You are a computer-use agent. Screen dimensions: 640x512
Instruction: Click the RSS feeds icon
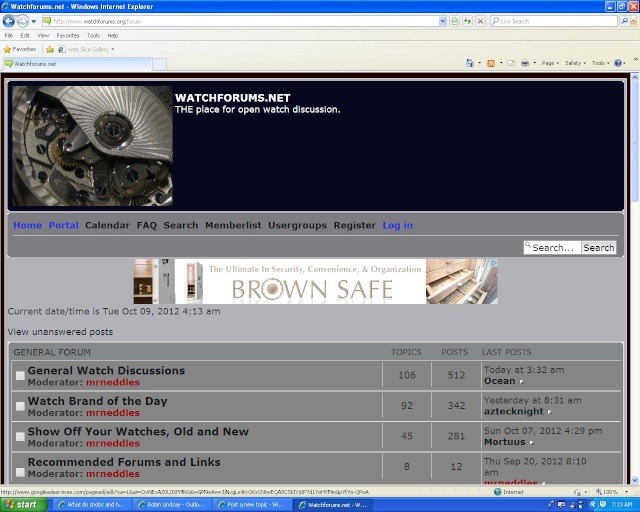[x=491, y=63]
